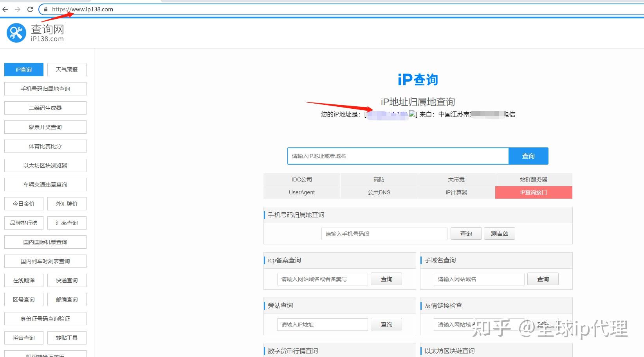Viewport: 644px width, 357px height.
Task: Select the highlighted iP查询 tab
Action: click(23, 69)
